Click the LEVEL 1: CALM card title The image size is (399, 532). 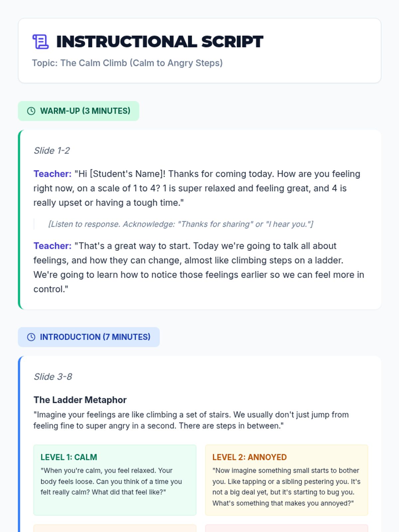(69, 457)
